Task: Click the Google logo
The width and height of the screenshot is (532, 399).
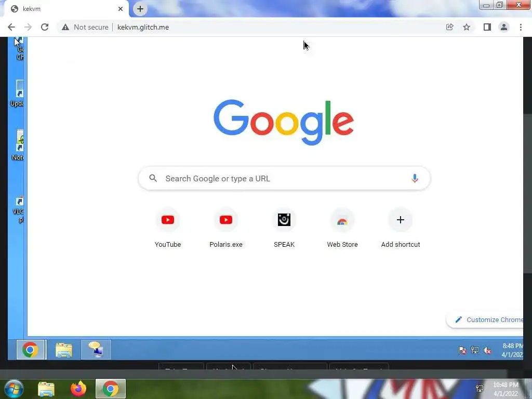Action: (284, 122)
